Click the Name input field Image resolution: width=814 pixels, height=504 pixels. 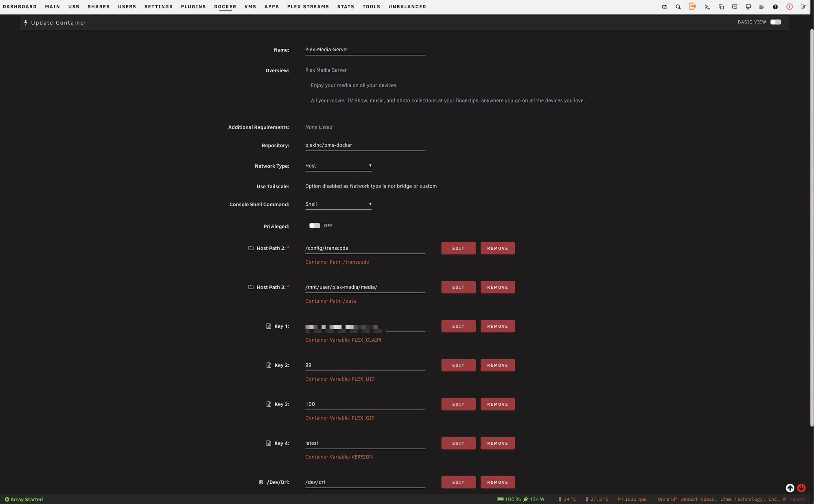coord(365,50)
